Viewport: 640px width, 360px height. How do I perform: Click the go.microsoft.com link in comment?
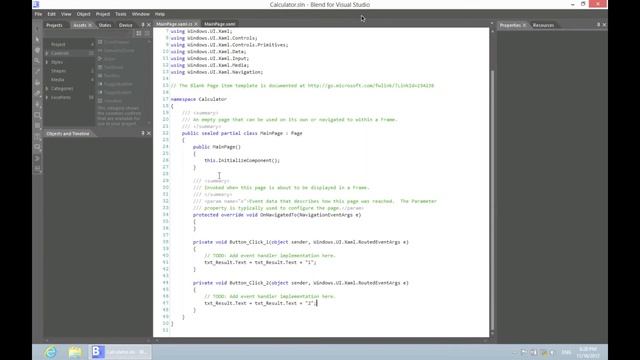tap(371, 86)
